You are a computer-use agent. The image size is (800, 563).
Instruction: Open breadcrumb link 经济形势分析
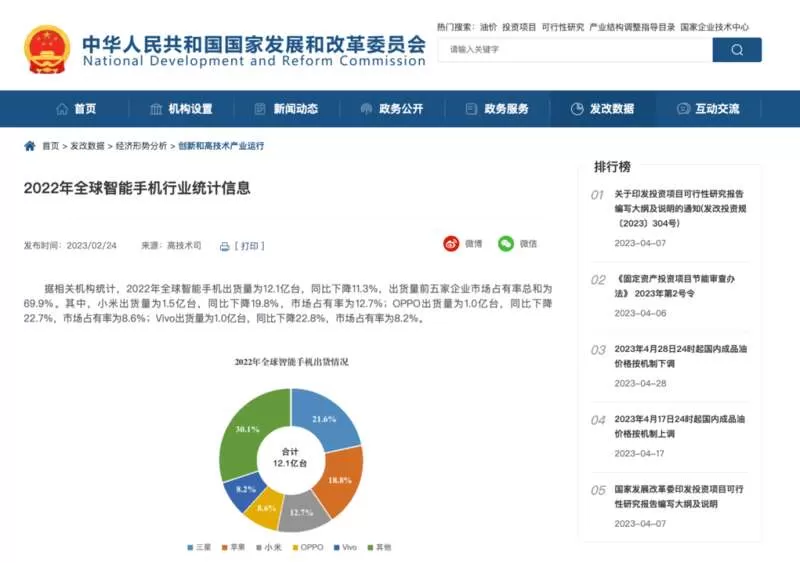tap(141, 146)
